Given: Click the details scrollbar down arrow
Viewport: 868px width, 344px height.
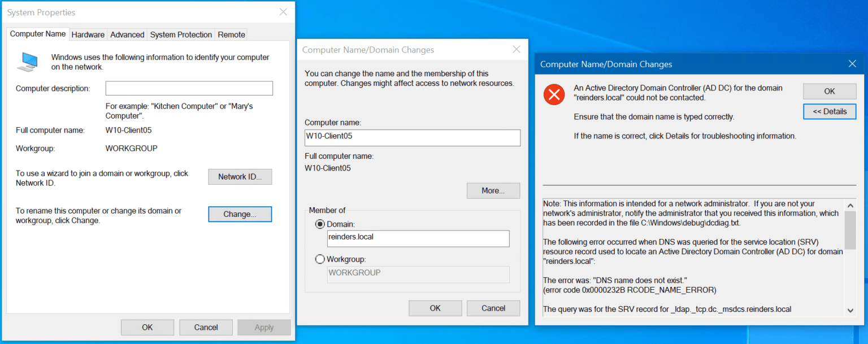Looking at the screenshot, I should 850,310.
